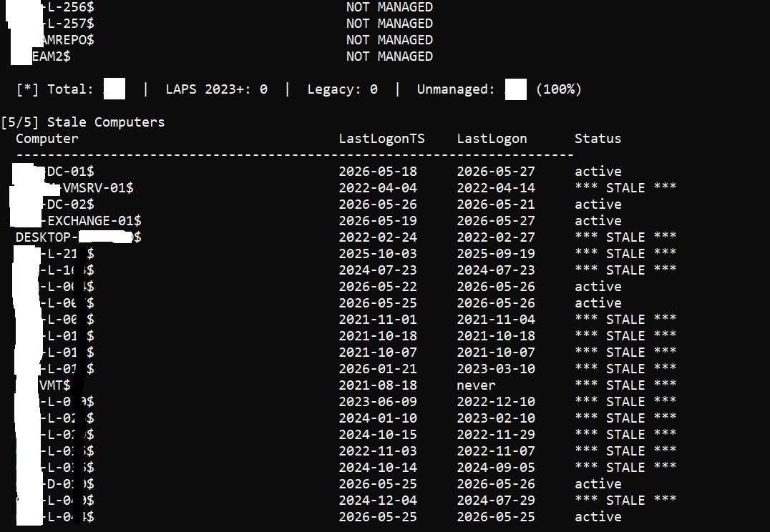The width and height of the screenshot is (770, 532).
Task: Select the 'LastLogon' column header
Action: 492,139
